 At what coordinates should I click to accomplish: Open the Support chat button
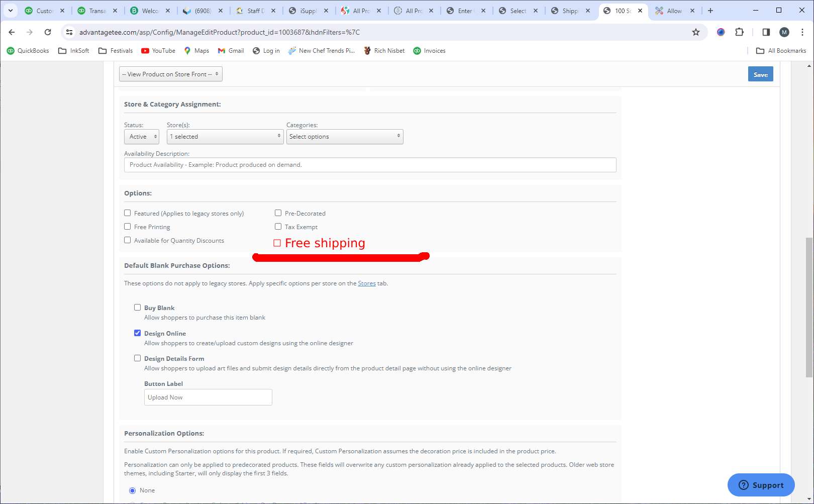point(761,485)
